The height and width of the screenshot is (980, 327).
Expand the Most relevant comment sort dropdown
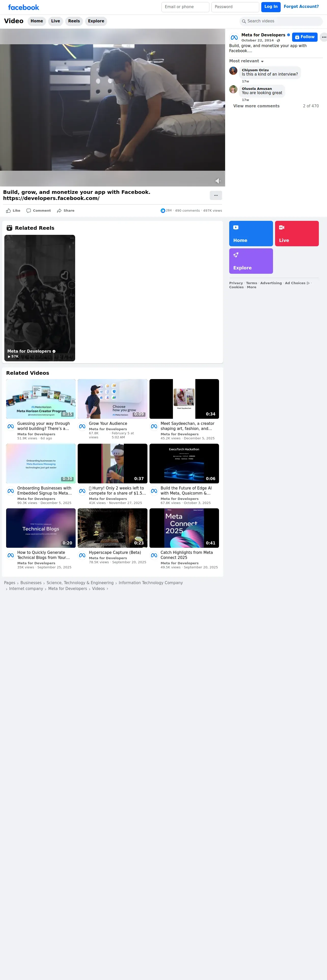pos(246,61)
